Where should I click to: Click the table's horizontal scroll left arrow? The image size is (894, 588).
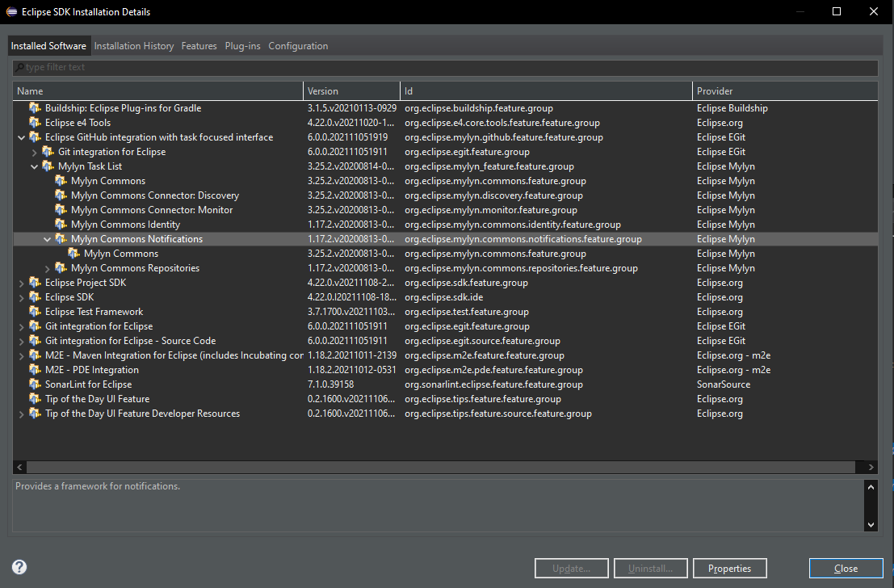pyautogui.click(x=19, y=467)
